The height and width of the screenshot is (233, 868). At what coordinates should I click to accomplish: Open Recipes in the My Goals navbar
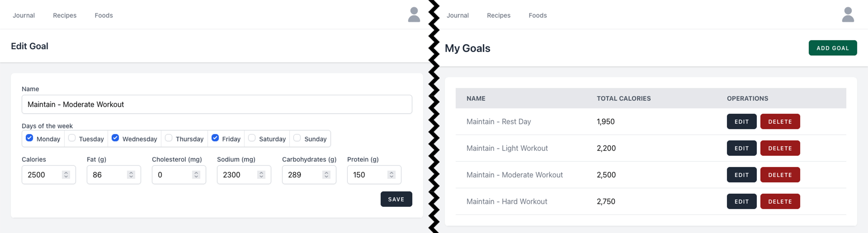click(498, 15)
